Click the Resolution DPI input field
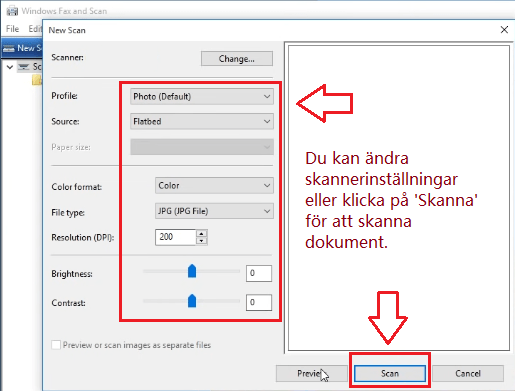This screenshot has width=515, height=391. (x=175, y=237)
